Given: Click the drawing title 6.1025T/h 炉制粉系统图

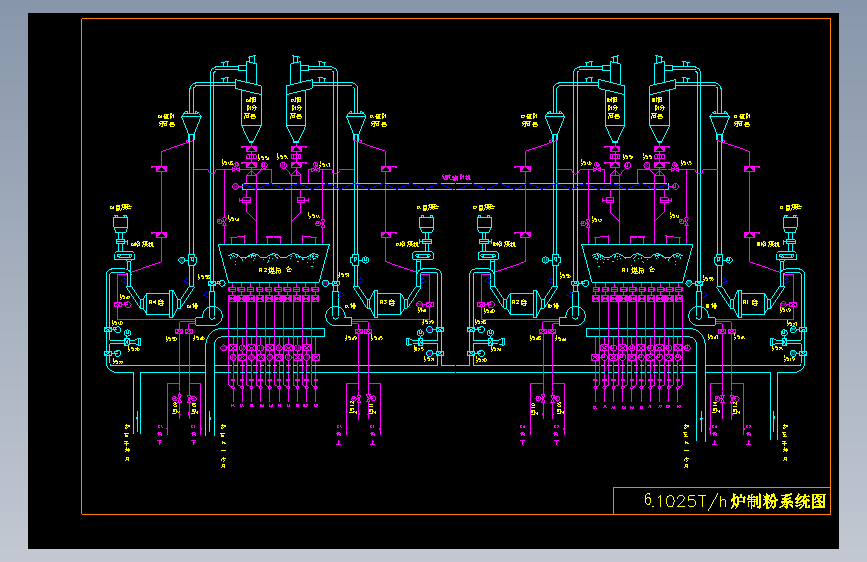Looking at the screenshot, I should click(735, 501).
